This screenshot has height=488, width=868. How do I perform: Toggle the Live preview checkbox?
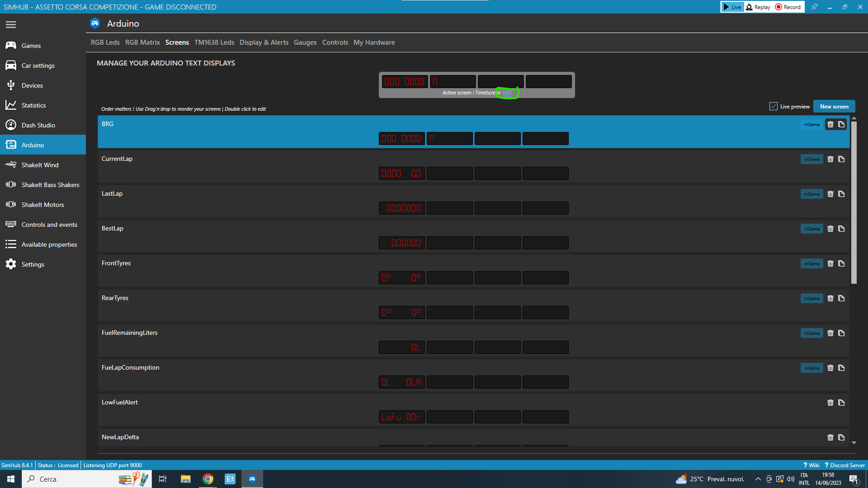click(x=774, y=106)
